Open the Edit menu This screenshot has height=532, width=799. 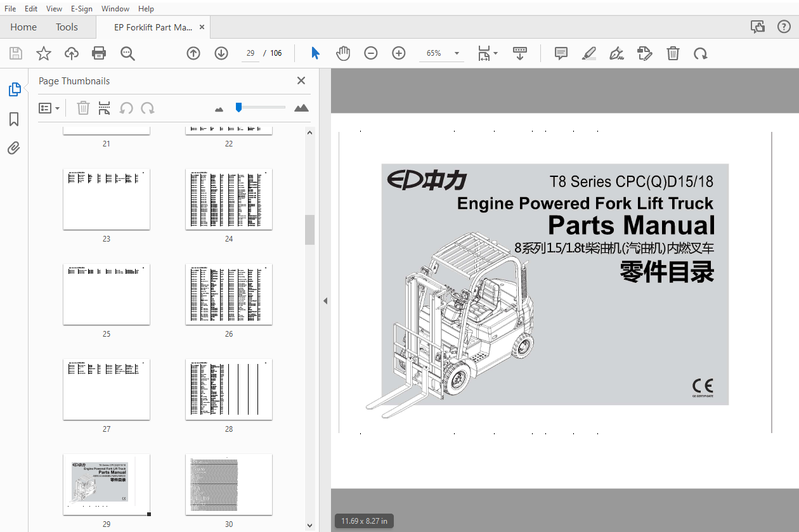(x=31, y=9)
